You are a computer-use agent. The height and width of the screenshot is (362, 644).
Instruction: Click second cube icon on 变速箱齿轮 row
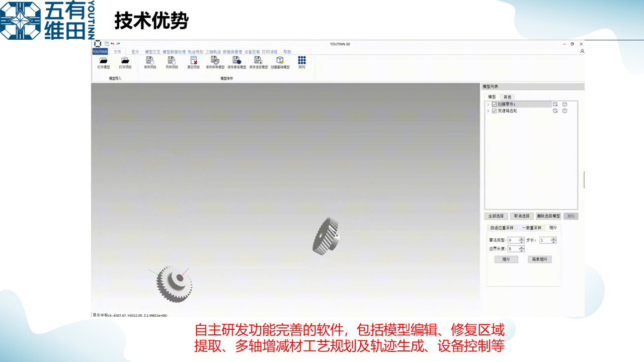coord(565,111)
